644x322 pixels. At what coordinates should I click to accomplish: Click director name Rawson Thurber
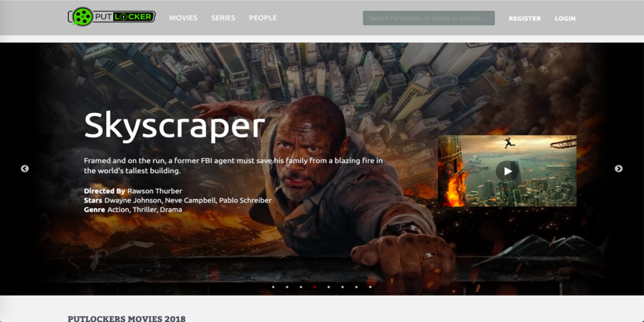(x=155, y=191)
